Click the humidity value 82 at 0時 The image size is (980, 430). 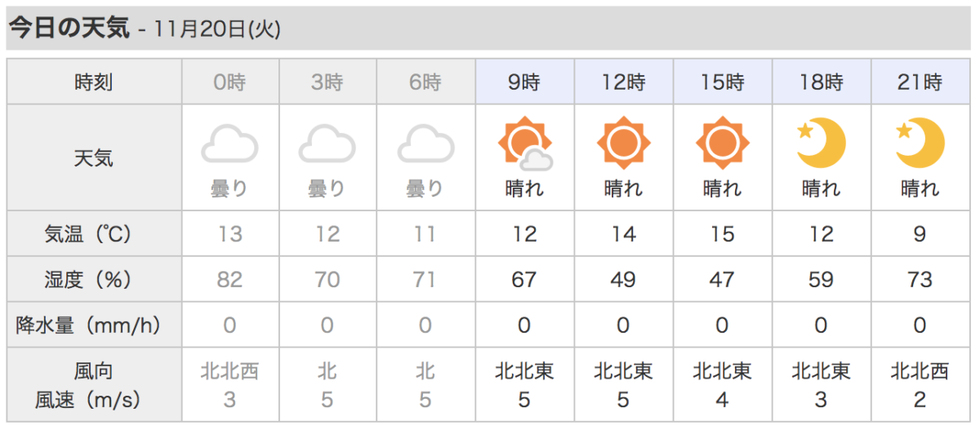tap(229, 280)
